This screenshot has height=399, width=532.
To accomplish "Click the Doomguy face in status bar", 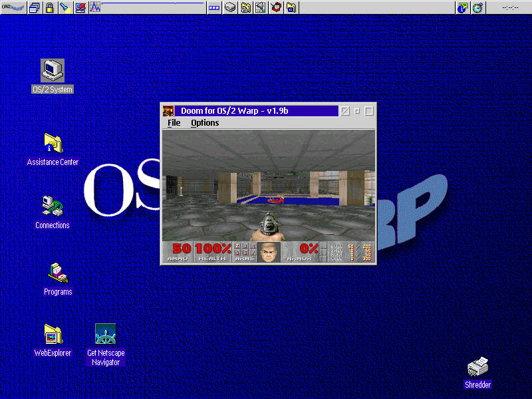I will (x=269, y=252).
